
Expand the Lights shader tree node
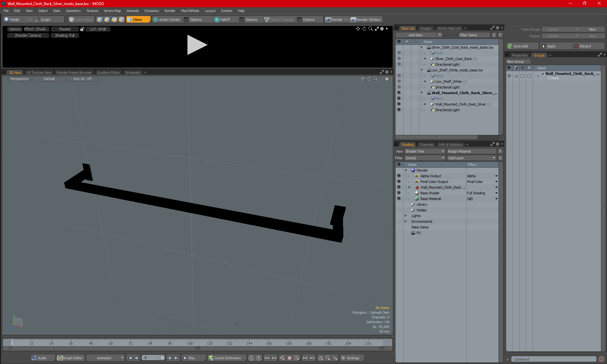pyautogui.click(x=406, y=216)
